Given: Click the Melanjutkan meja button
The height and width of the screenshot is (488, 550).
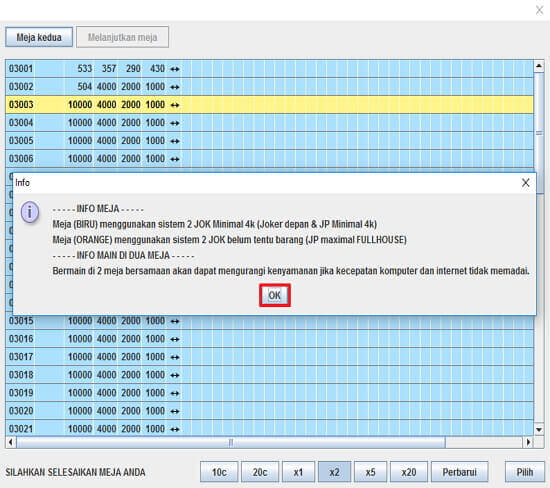Looking at the screenshot, I should 122,37.
